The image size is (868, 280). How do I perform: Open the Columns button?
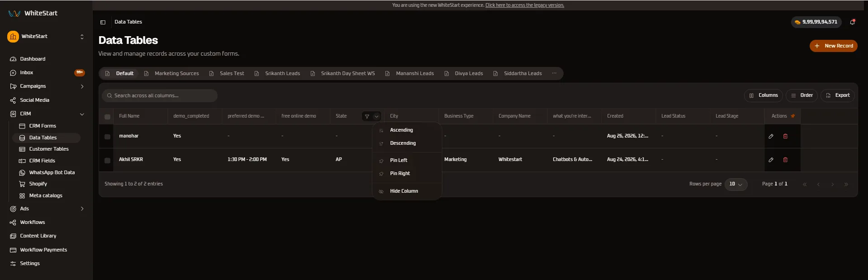[764, 95]
